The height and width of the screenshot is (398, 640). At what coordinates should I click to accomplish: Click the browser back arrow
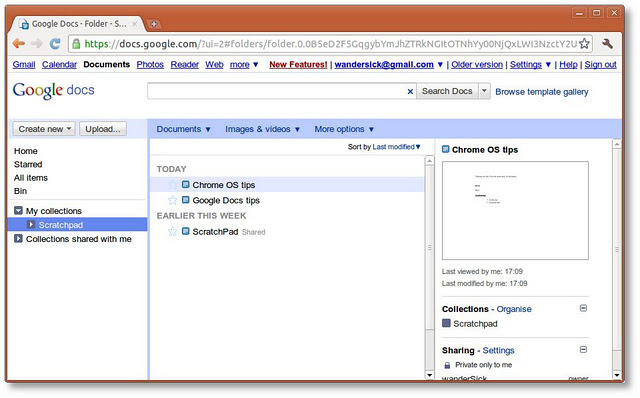[18, 43]
